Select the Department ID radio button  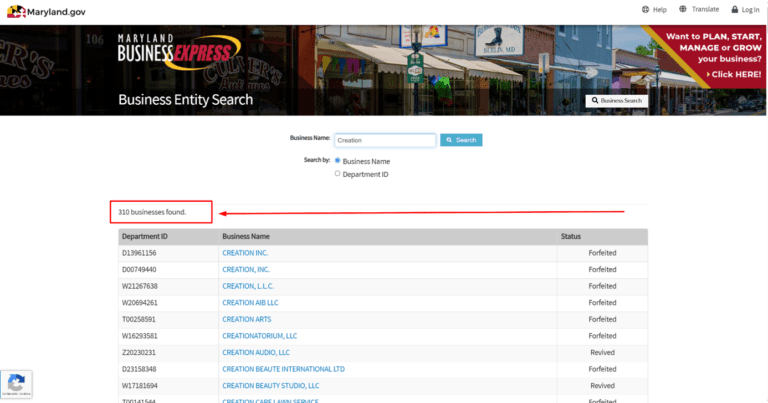tap(337, 173)
